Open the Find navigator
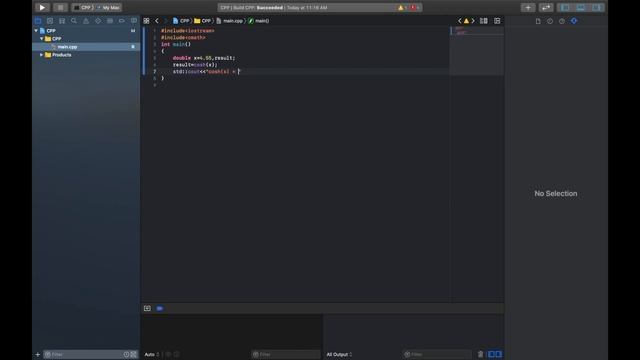 coord(74,20)
